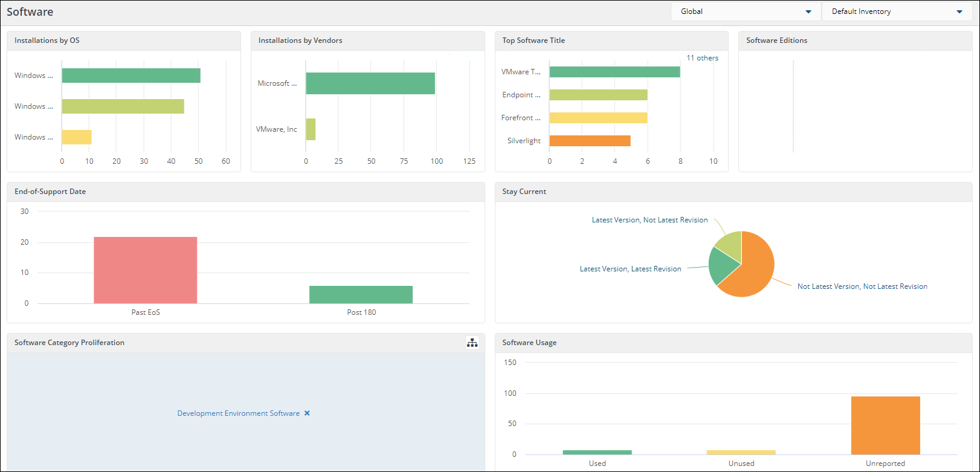This screenshot has height=472, width=980.
Task: Open the Global scope dropdown
Action: tap(746, 11)
